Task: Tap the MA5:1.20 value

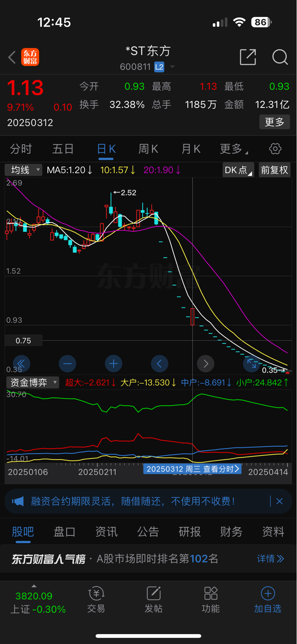Action: point(69,170)
